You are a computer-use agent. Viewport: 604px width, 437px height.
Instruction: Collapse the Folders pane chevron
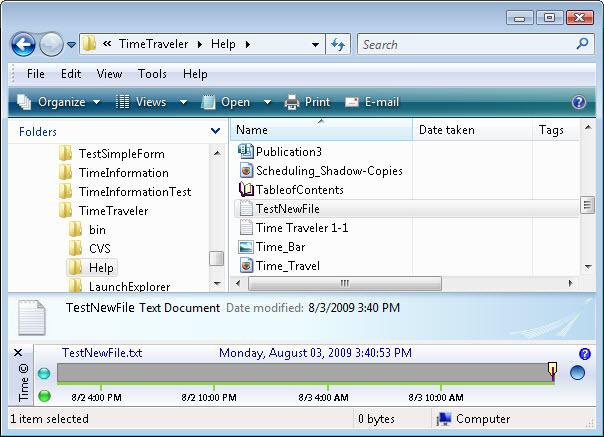[x=216, y=131]
